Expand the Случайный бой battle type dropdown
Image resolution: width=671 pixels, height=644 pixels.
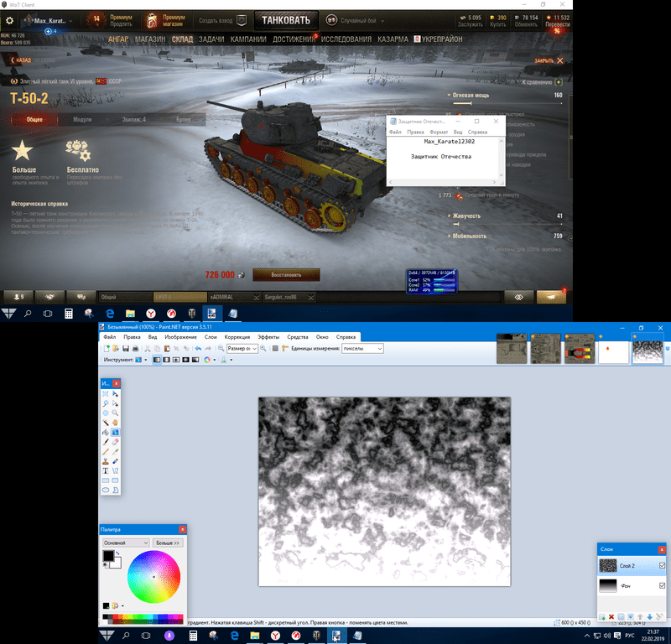[382, 20]
